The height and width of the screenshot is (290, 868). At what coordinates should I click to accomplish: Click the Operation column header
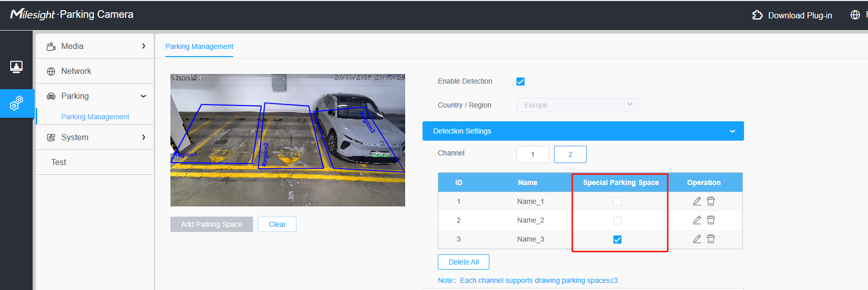pyautogui.click(x=704, y=182)
